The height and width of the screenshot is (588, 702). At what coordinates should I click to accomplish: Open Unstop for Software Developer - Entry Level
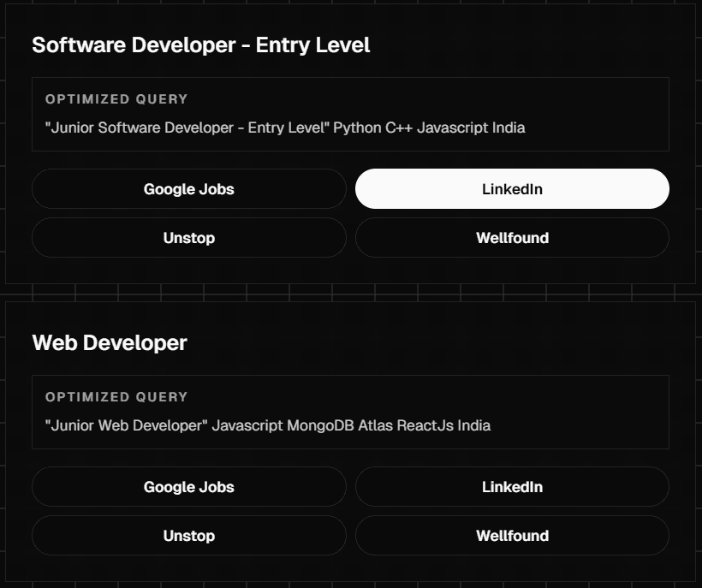tap(189, 238)
